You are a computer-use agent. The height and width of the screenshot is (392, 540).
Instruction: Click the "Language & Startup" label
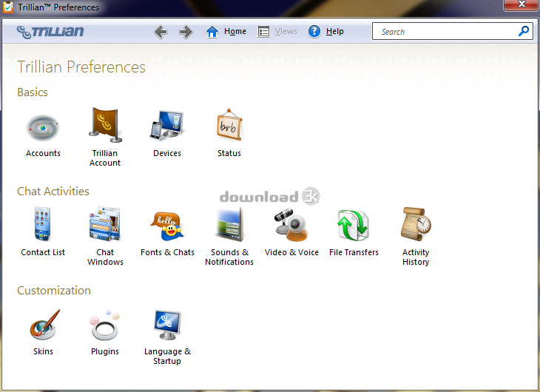click(167, 356)
